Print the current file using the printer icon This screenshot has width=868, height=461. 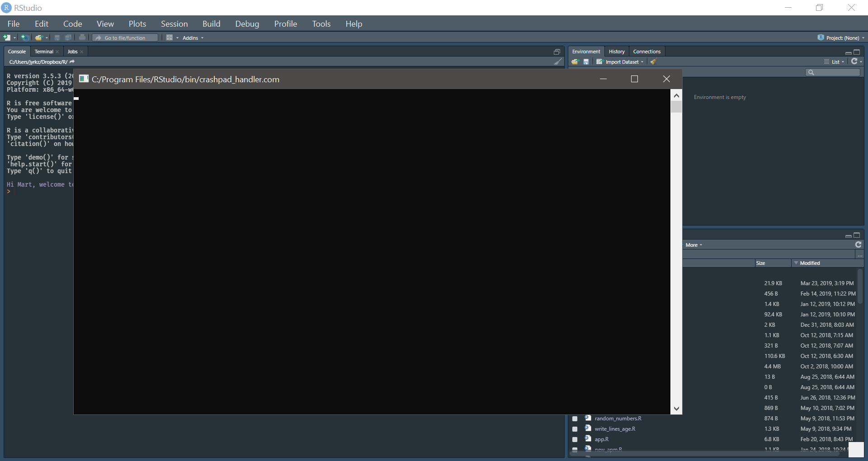pos(82,38)
